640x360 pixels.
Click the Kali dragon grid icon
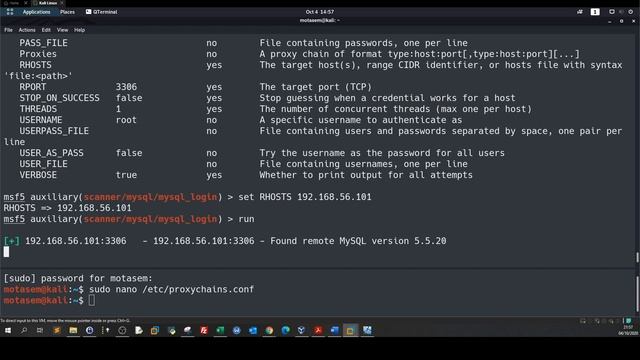10,12
